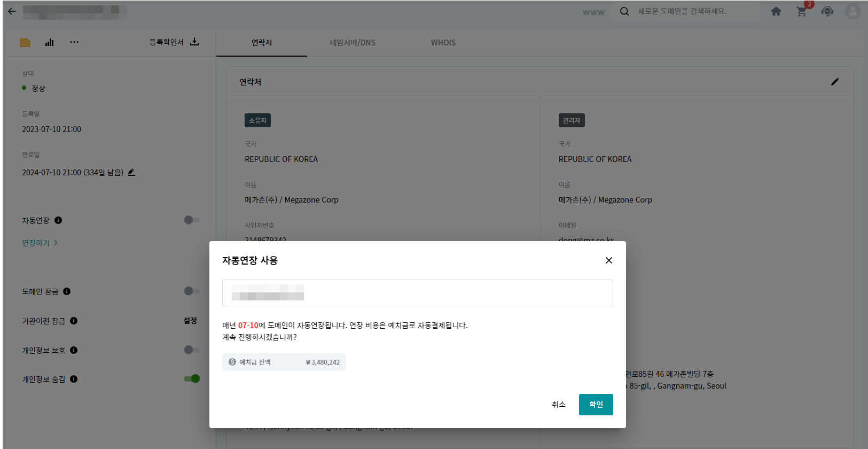Open the chat support icon
Viewport: 868px width, 449px height.
(827, 11)
